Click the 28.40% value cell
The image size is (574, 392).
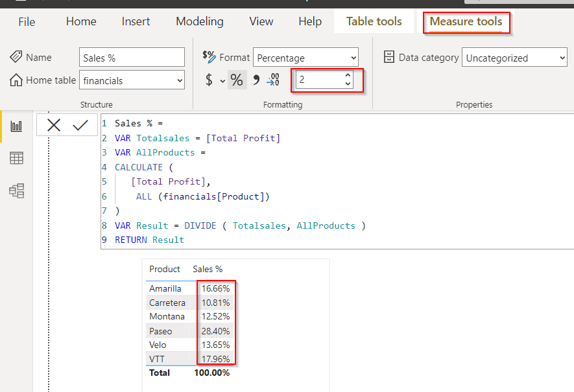tap(215, 331)
